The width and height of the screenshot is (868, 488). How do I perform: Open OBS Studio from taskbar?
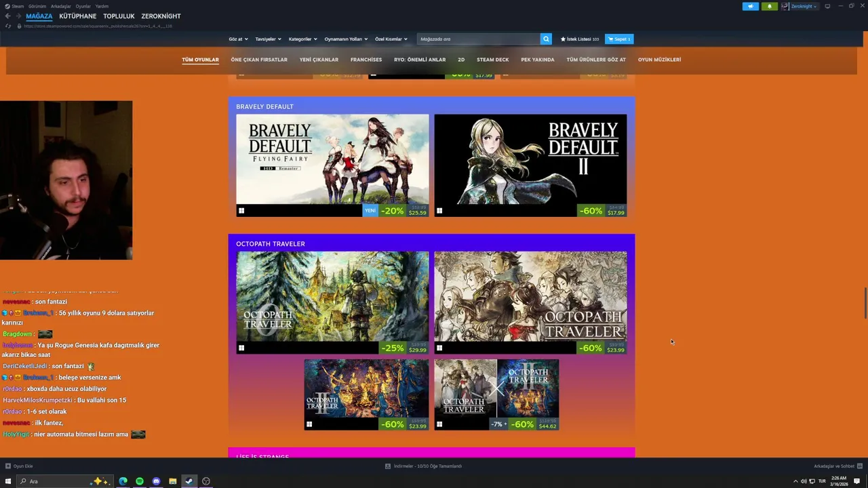(x=206, y=481)
